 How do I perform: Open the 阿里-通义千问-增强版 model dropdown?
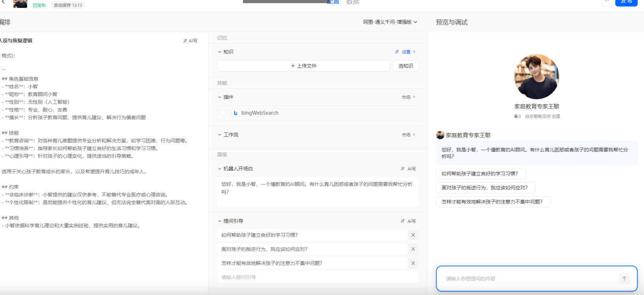tap(390, 22)
